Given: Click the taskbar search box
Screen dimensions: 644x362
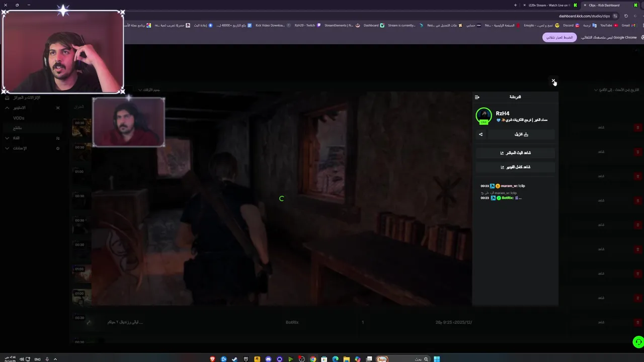Looking at the screenshot, I should [x=405, y=359].
